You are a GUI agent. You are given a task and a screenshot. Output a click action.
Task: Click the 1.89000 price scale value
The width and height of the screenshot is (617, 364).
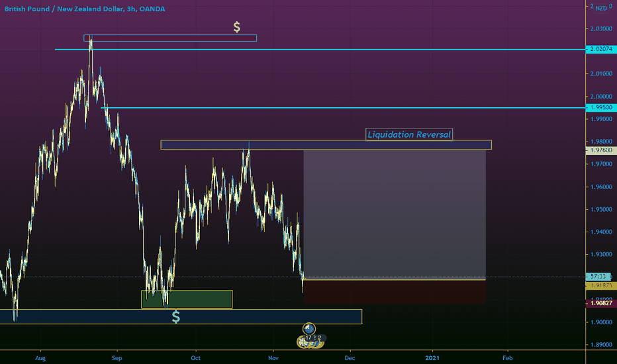coord(601,344)
